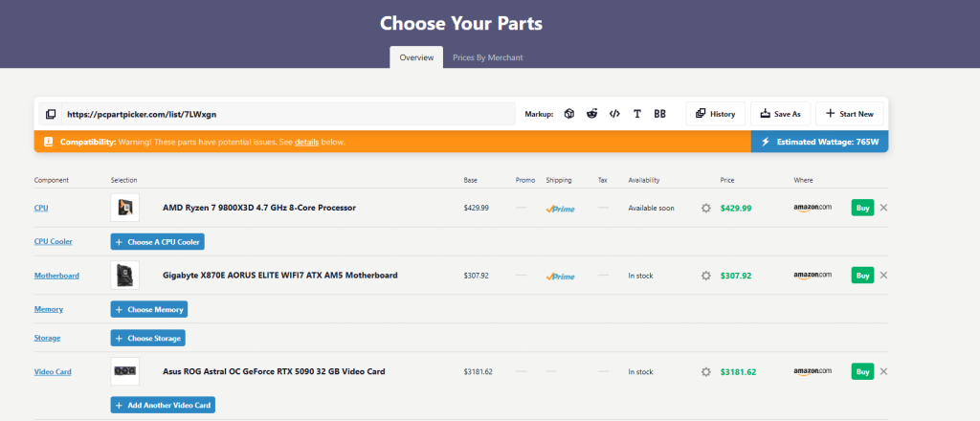The width and height of the screenshot is (980, 421).
Task: Select the HTML code markup icon
Action: (614, 114)
